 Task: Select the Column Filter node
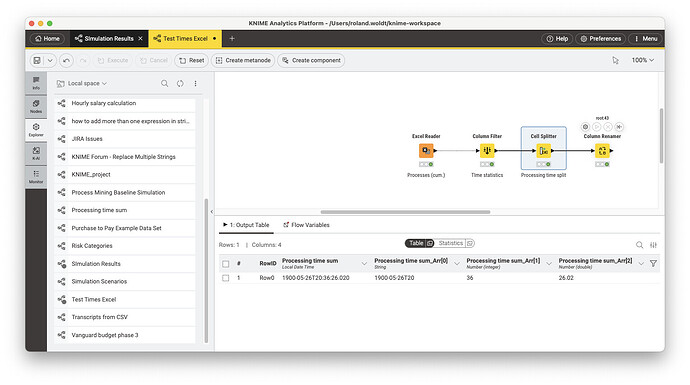coord(487,150)
